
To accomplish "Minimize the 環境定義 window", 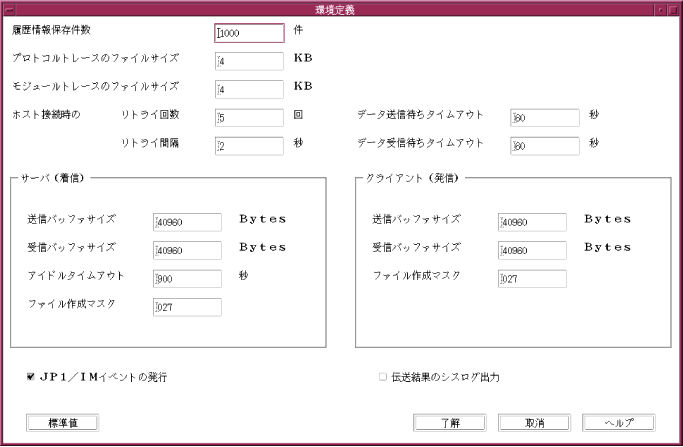I will 661,10.
